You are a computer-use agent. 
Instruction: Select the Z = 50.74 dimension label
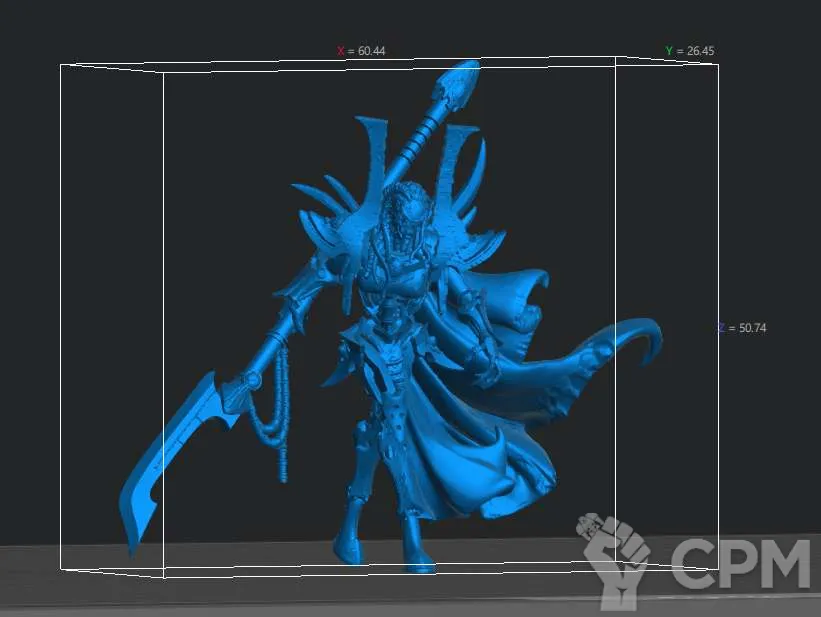(x=742, y=328)
